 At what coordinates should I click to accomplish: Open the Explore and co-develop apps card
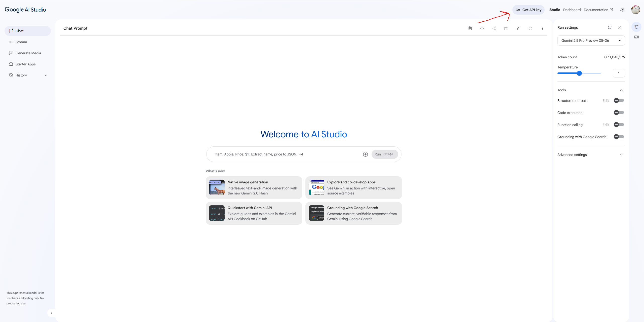pyautogui.click(x=353, y=188)
